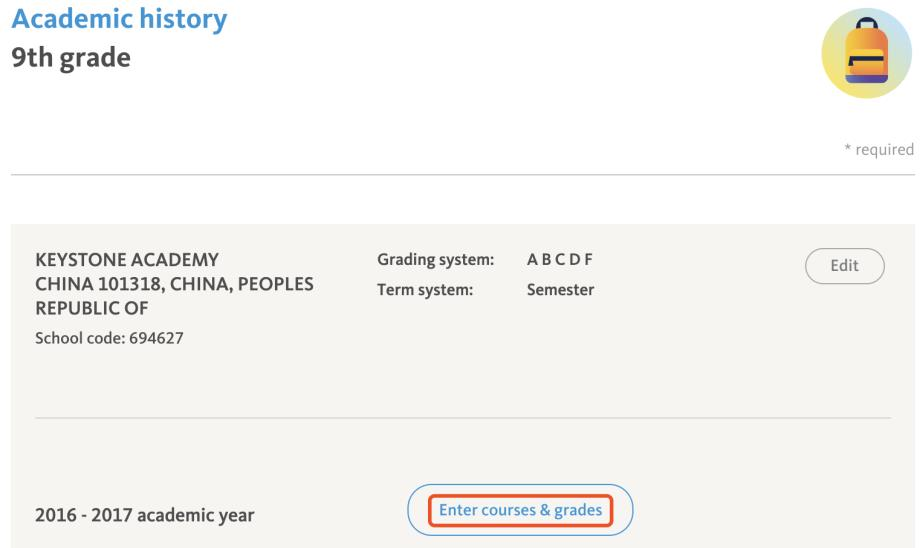Click the 9th grade subheading
920x548 pixels.
tap(70, 58)
